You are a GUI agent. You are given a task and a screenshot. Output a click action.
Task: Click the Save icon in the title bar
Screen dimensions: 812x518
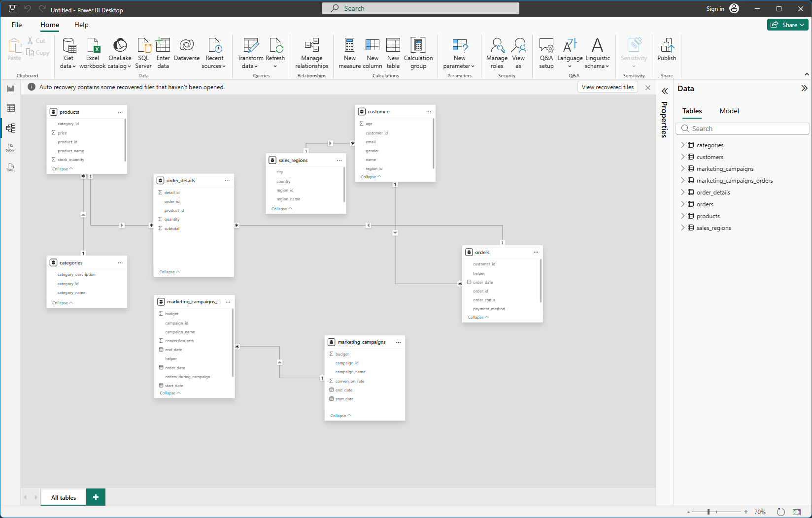click(x=13, y=8)
